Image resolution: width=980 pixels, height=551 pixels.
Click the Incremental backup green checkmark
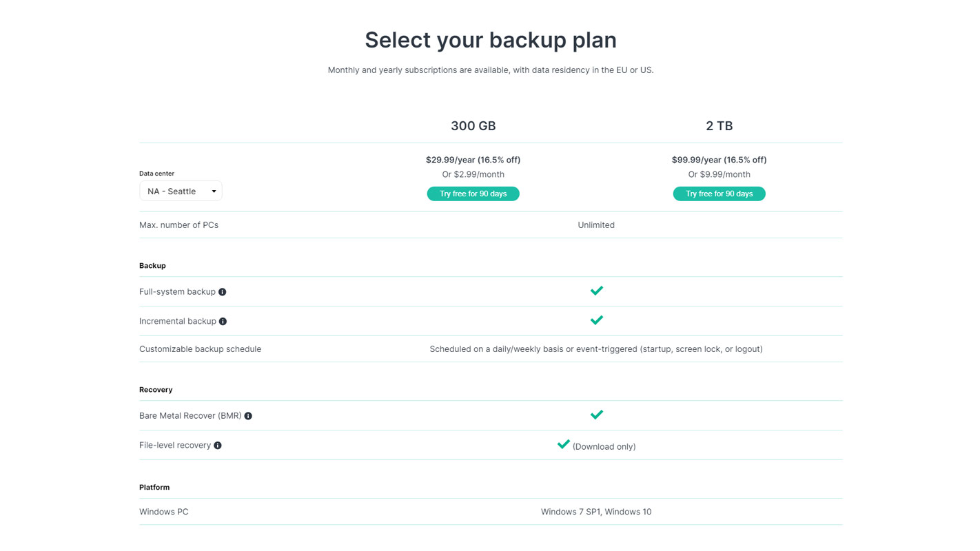click(x=597, y=320)
